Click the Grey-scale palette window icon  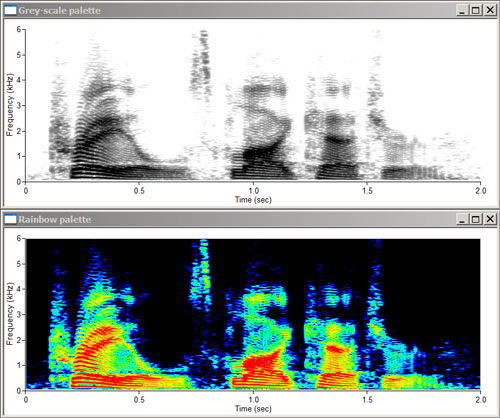[x=10, y=10]
